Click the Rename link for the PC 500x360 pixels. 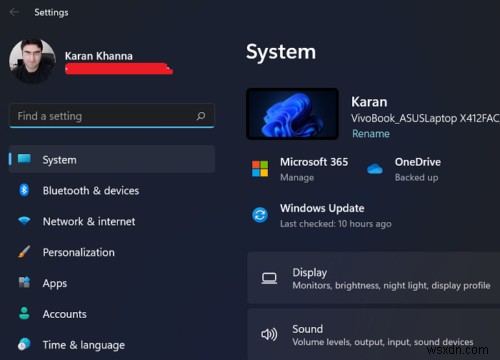pyautogui.click(x=371, y=134)
